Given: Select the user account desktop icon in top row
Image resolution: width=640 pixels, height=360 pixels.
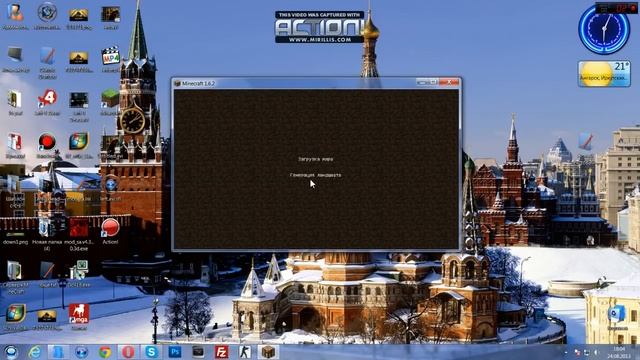Looking at the screenshot, I should (15, 16).
